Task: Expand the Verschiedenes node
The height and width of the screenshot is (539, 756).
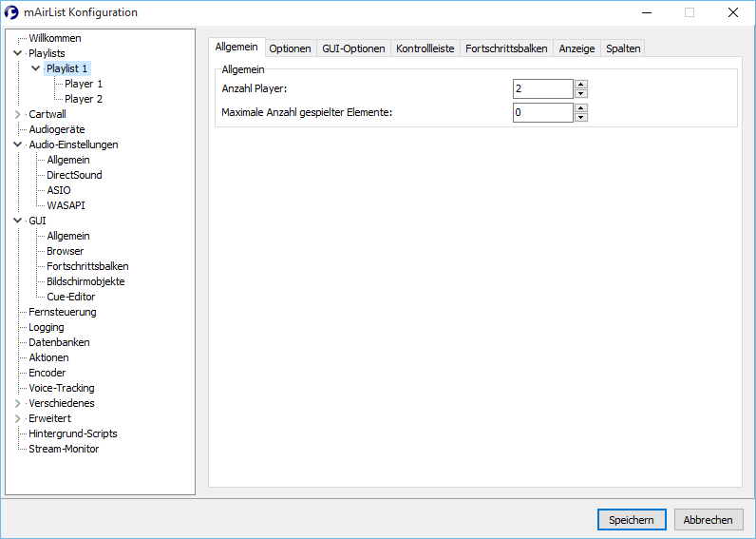Action: [x=18, y=403]
